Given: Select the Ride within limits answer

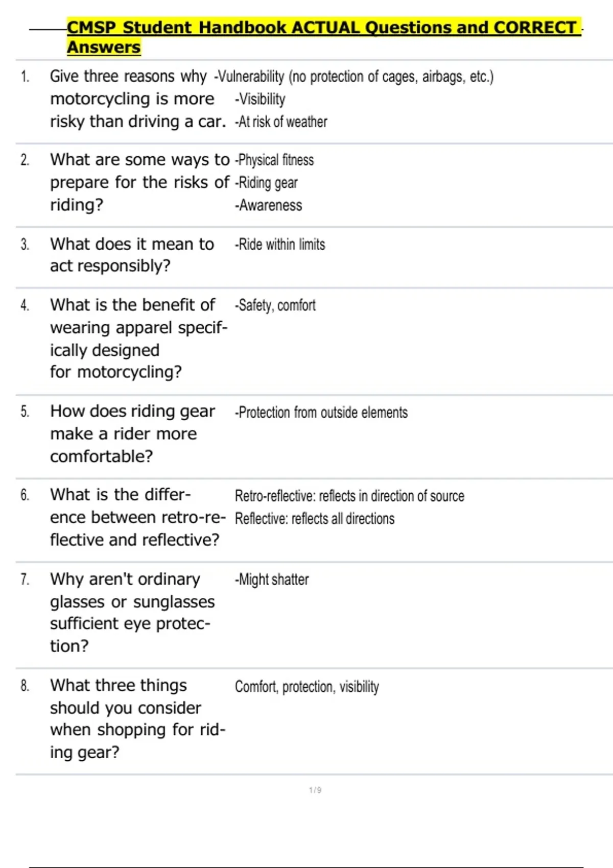Looking at the screenshot, I should tap(280, 245).
